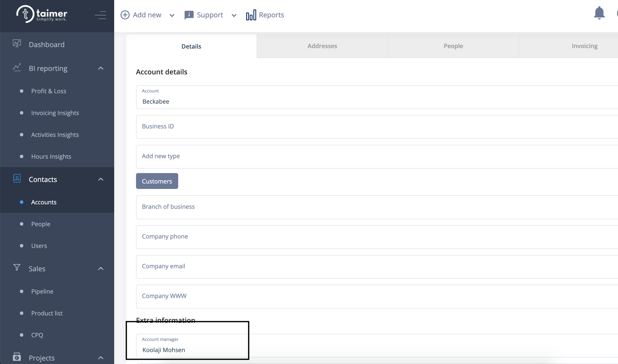Click the BI reporting line-graph icon

tap(17, 67)
